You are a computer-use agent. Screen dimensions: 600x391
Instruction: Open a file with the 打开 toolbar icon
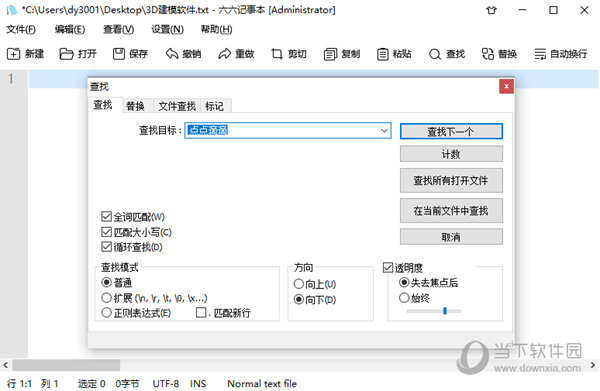pos(66,54)
